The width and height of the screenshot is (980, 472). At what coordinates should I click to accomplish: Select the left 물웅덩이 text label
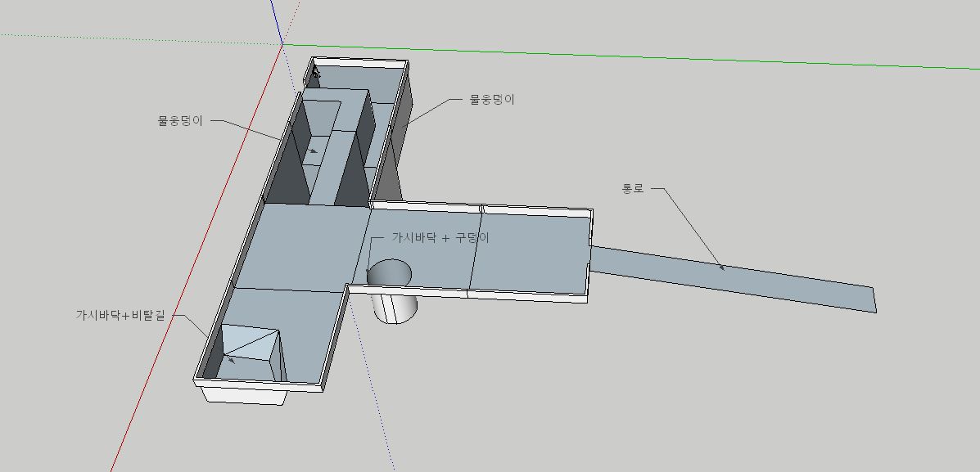click(179, 121)
